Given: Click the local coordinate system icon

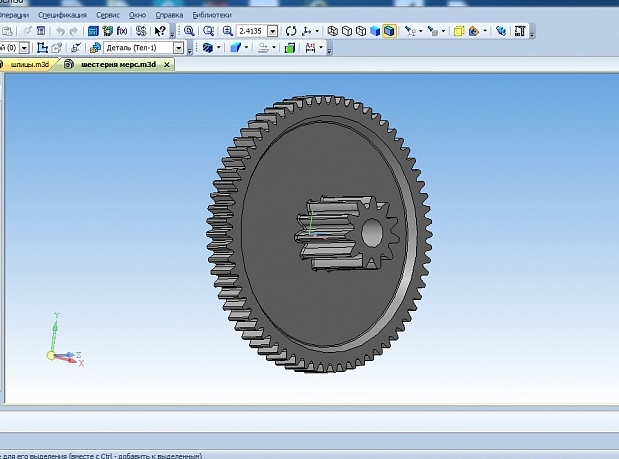Looking at the screenshot, I should pyautogui.click(x=42, y=47).
